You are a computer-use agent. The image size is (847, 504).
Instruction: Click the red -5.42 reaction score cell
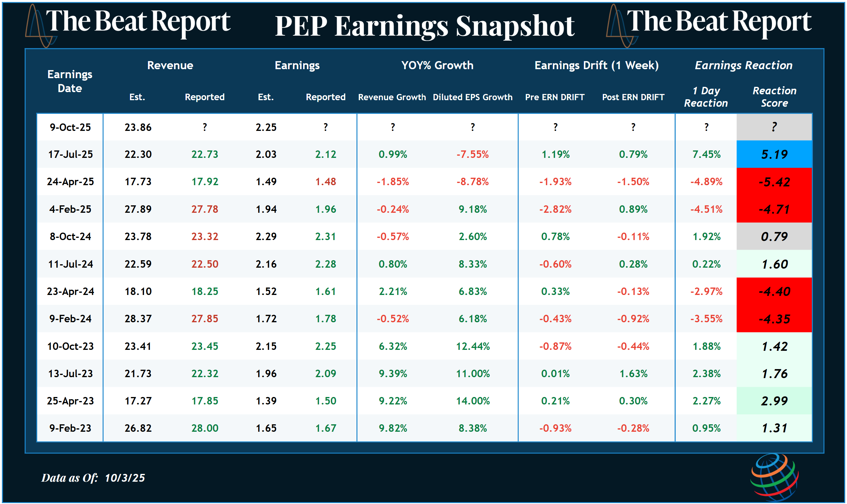click(x=774, y=182)
